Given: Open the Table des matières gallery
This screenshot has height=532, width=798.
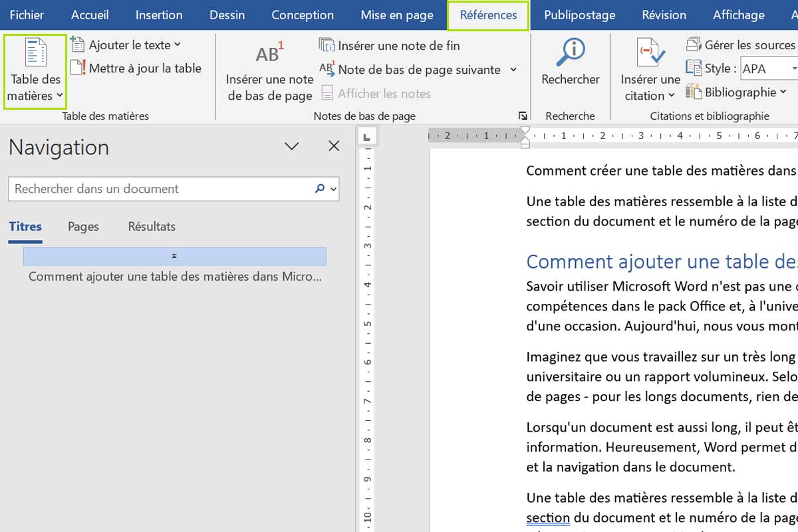Looking at the screenshot, I should [35, 70].
